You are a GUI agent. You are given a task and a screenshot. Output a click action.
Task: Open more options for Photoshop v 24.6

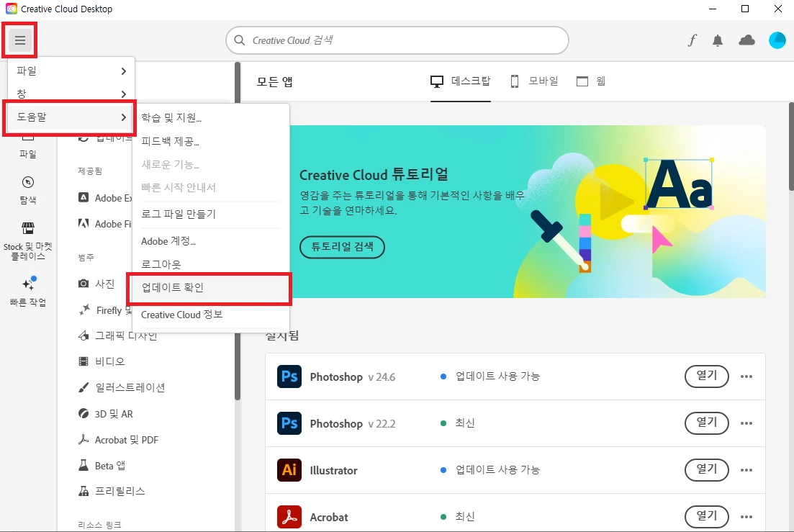(746, 377)
